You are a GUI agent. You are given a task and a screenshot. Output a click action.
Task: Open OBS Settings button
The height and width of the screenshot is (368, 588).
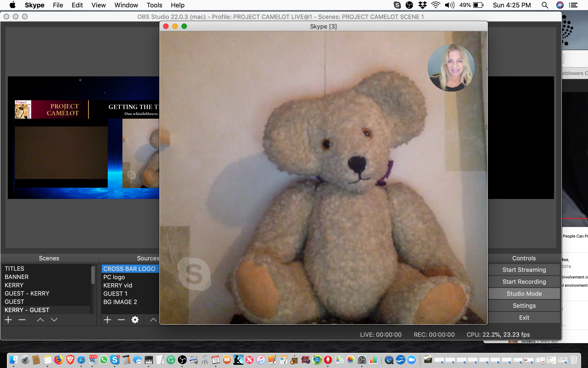[524, 305]
